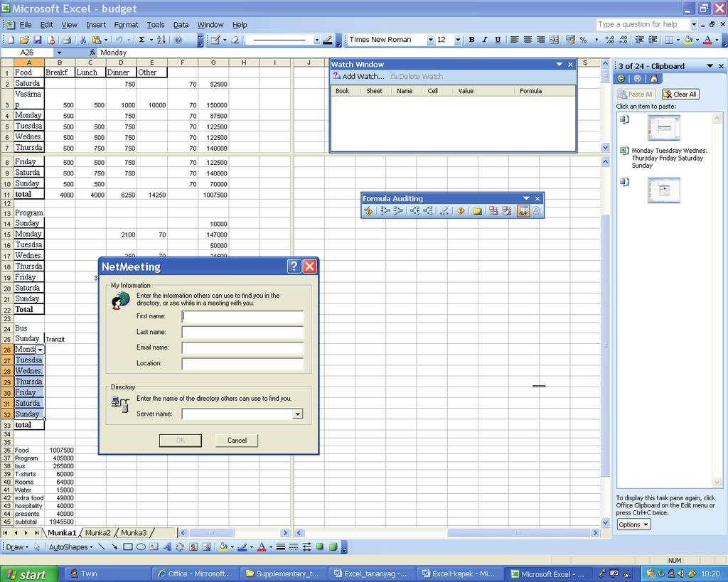Open the Name Box dropdown arrow
728x582 pixels.
(60, 53)
